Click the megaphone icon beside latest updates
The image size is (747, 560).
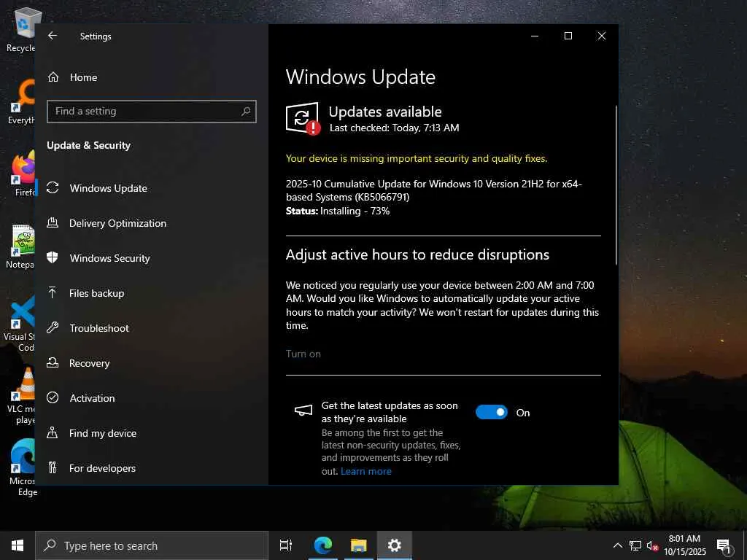pos(303,411)
